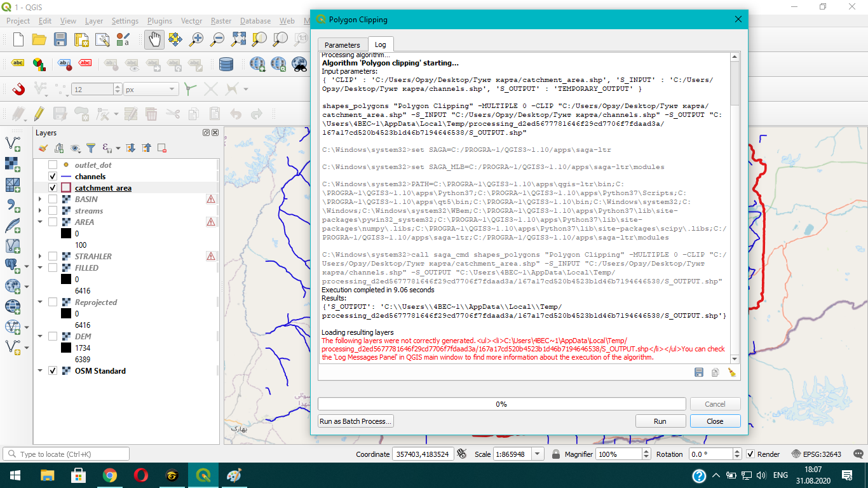Toggle the Render checkbox in status bar
The image size is (868, 488).
750,454
